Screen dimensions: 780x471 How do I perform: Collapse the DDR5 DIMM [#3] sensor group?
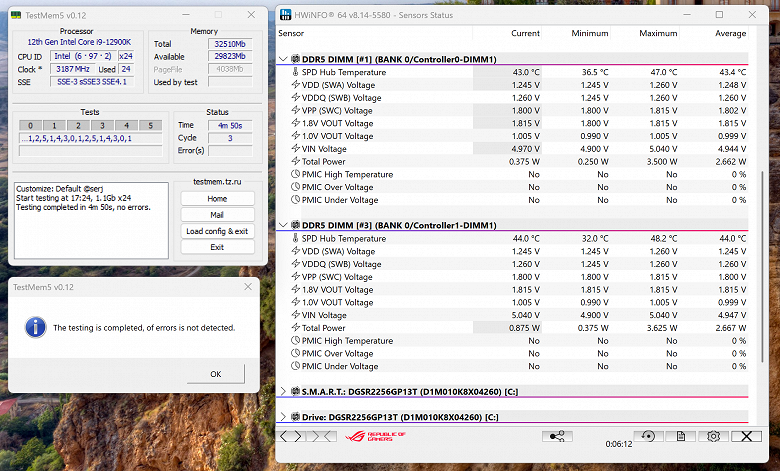click(282, 225)
